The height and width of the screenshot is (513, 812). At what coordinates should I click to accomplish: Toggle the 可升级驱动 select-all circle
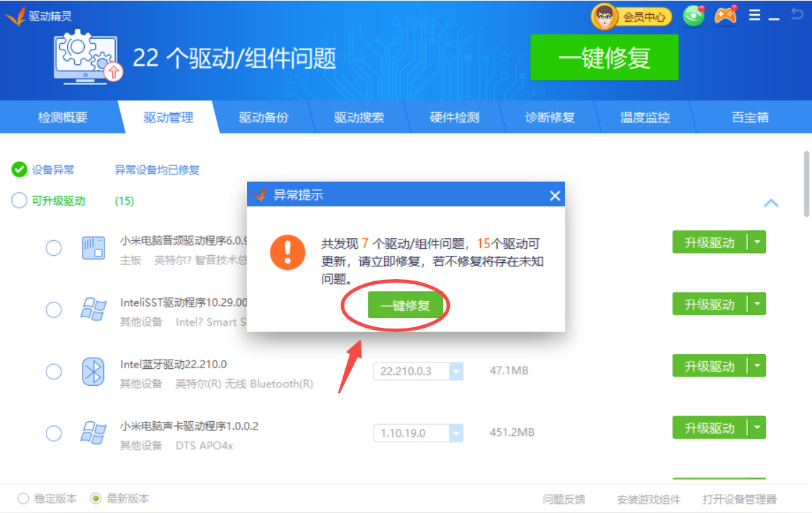click(x=19, y=201)
